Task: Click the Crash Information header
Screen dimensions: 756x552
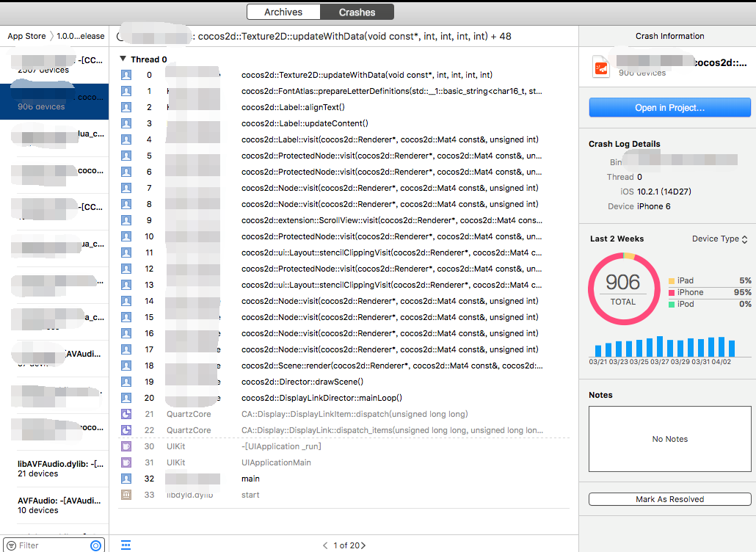Action: click(669, 36)
